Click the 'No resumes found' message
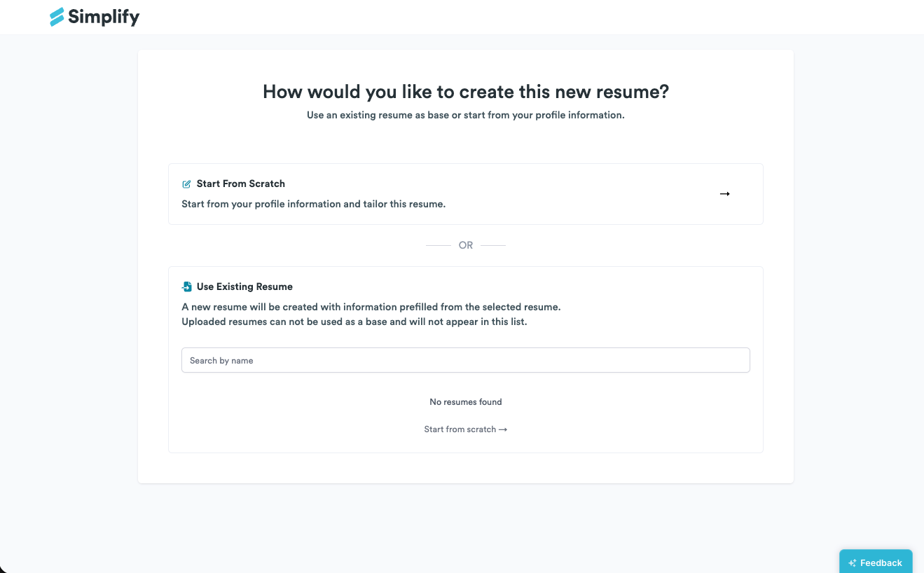The height and width of the screenshot is (573, 924). (x=466, y=402)
